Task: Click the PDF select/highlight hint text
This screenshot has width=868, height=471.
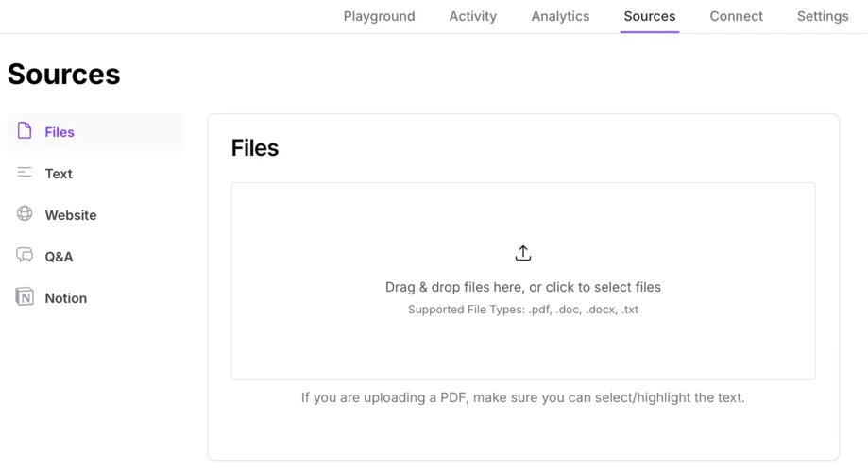Action: coord(523,397)
